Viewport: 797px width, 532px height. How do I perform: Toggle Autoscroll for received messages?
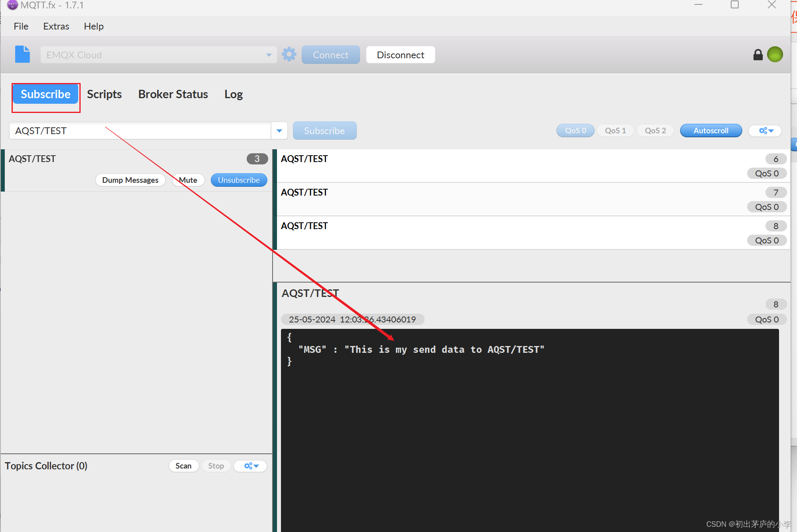point(710,131)
